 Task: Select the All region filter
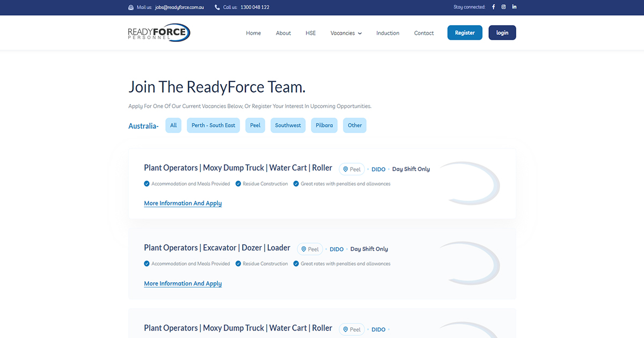pos(173,125)
